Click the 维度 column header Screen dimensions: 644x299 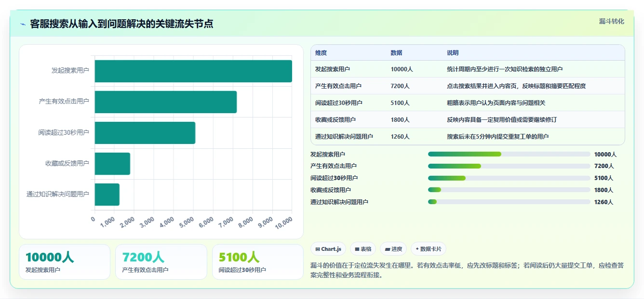point(321,53)
